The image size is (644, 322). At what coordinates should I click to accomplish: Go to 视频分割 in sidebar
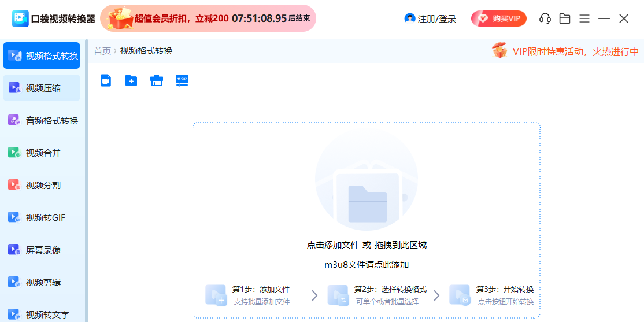tap(42, 186)
